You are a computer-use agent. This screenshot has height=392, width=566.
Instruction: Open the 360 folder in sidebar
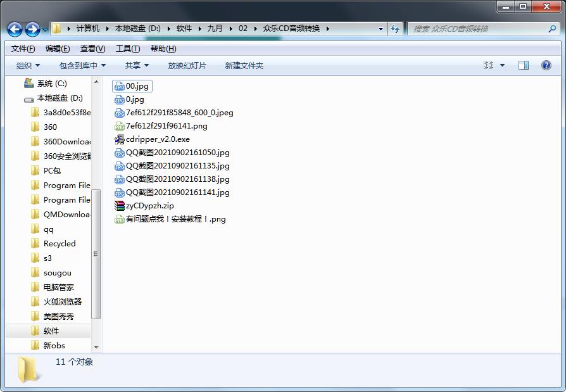[x=44, y=127]
